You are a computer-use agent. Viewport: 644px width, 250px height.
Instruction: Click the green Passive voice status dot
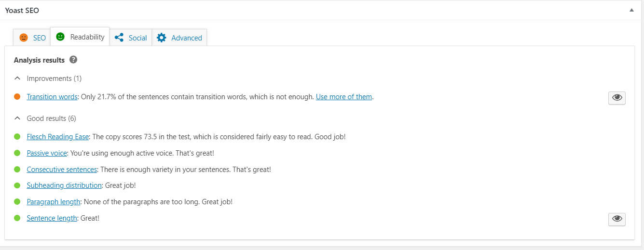tap(17, 153)
